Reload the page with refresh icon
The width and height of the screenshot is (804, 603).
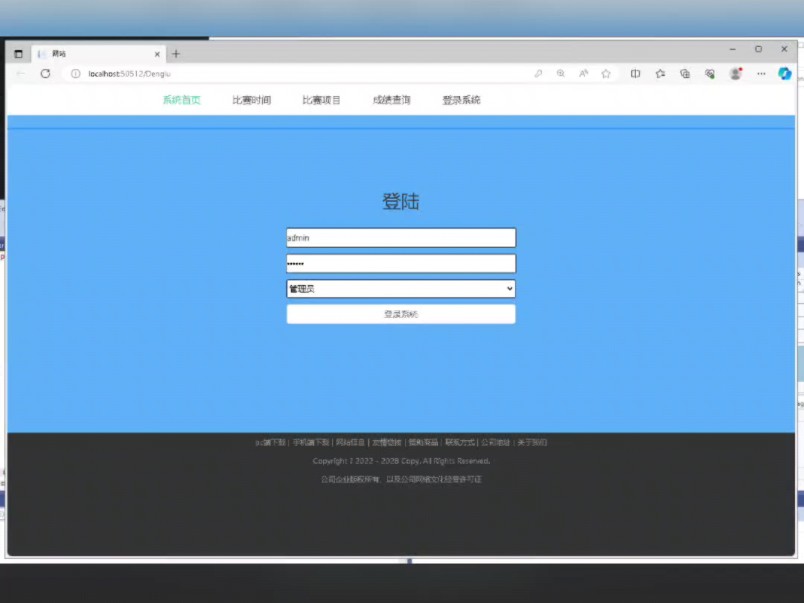pyautogui.click(x=46, y=74)
